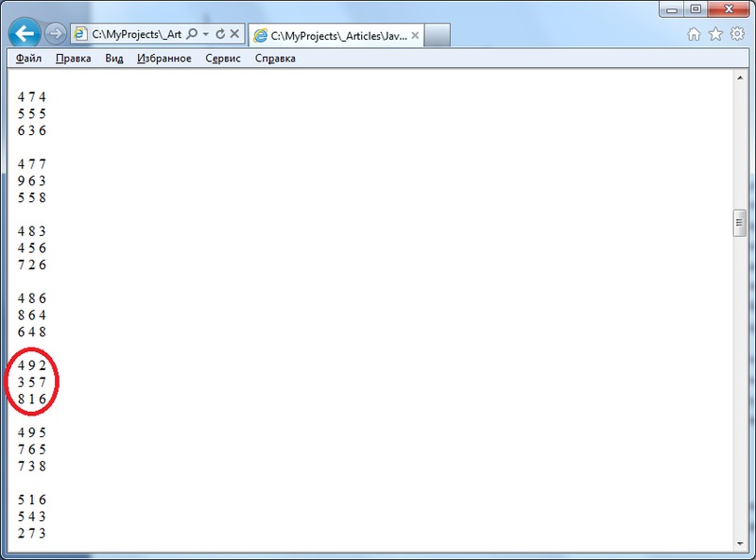Expand the address bar dropdown arrow
This screenshot has height=560, width=756.
pos(205,35)
